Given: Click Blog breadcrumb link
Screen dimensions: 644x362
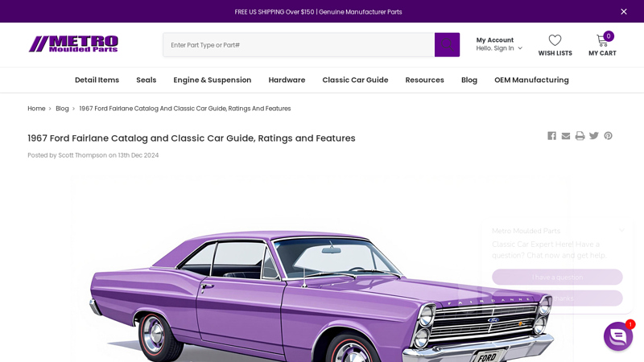Looking at the screenshot, I should click(62, 109).
